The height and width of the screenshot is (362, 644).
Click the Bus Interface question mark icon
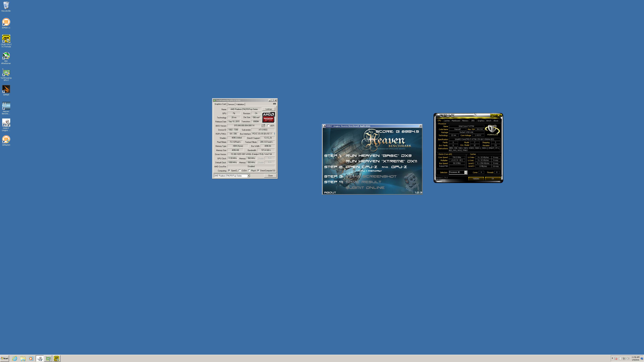coord(274,134)
